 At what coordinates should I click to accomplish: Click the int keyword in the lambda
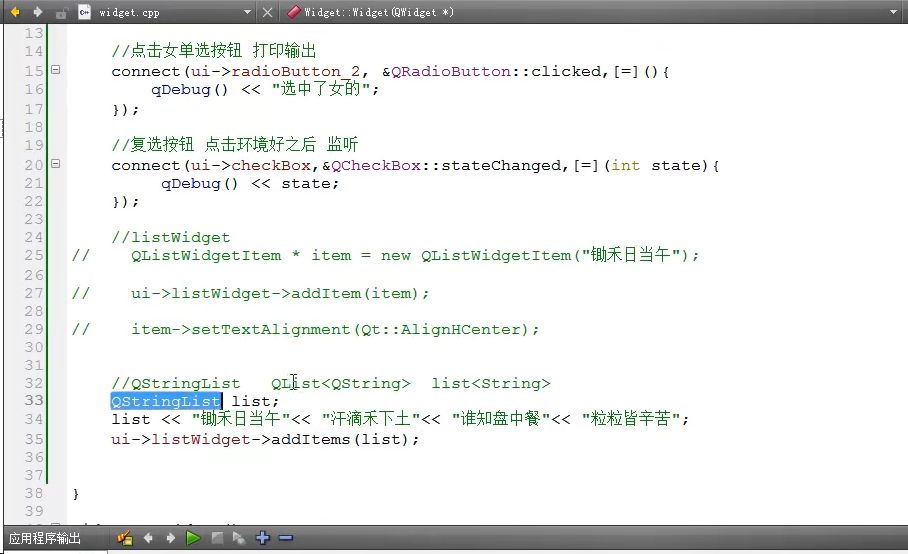tap(626, 166)
